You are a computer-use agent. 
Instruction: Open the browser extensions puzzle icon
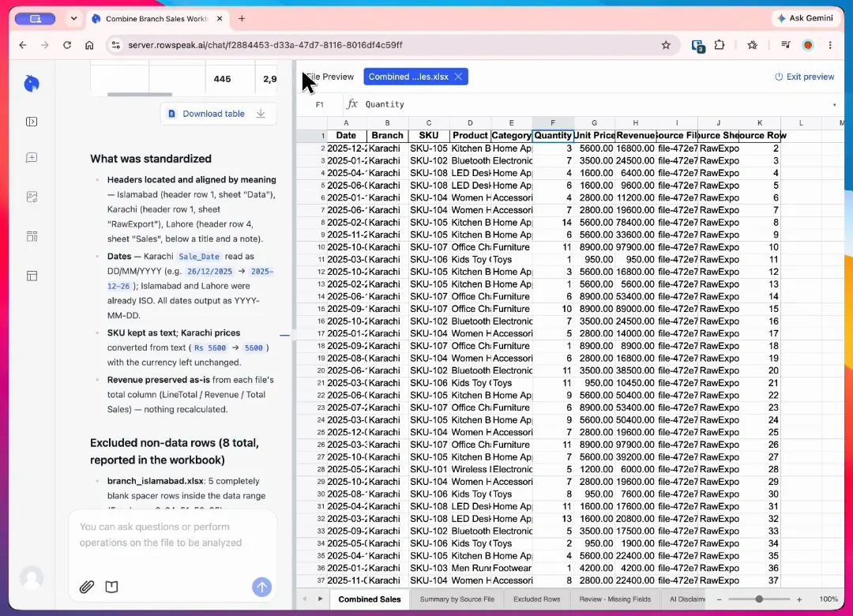coord(720,45)
